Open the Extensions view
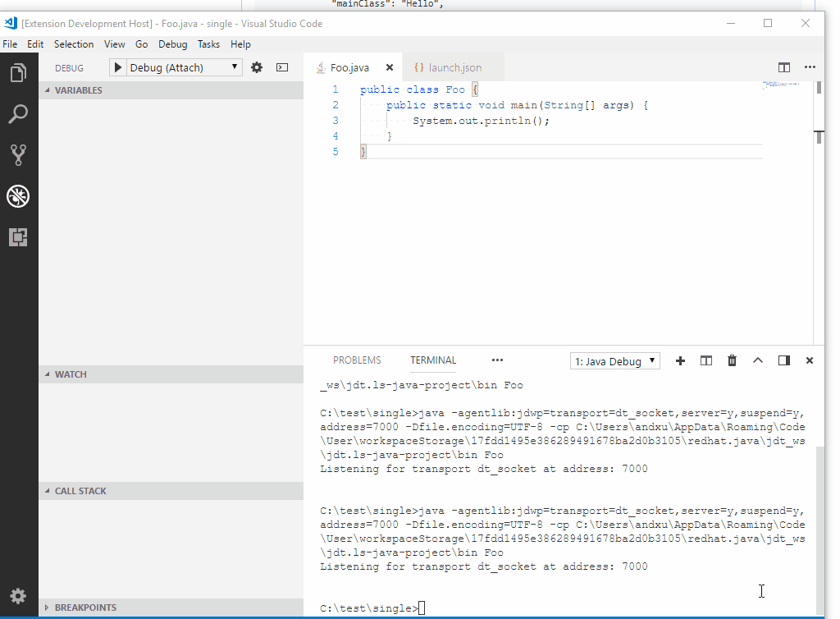The image size is (840, 619). [18, 237]
